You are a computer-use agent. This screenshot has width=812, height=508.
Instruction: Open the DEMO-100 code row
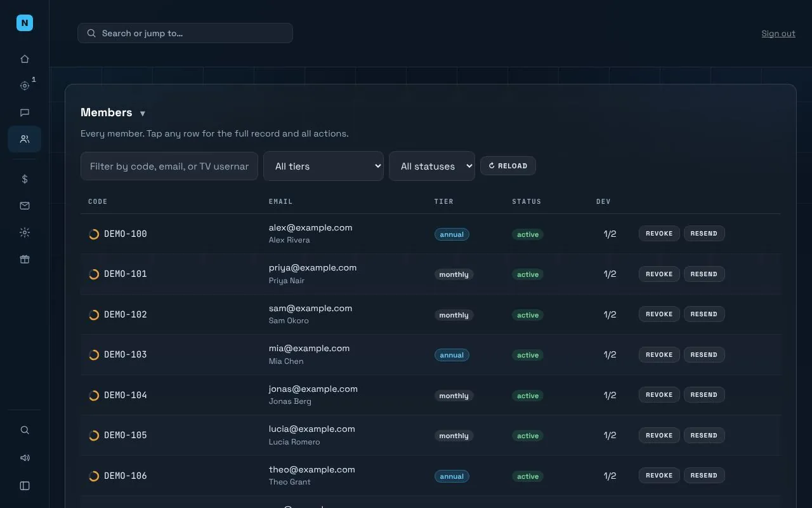pyautogui.click(x=126, y=234)
